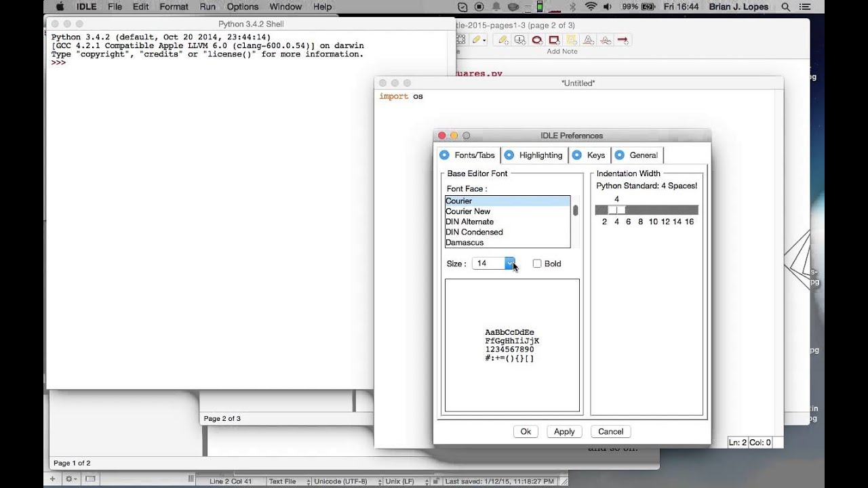868x488 pixels.
Task: Click the Page 2 of 3 label
Action: point(222,418)
